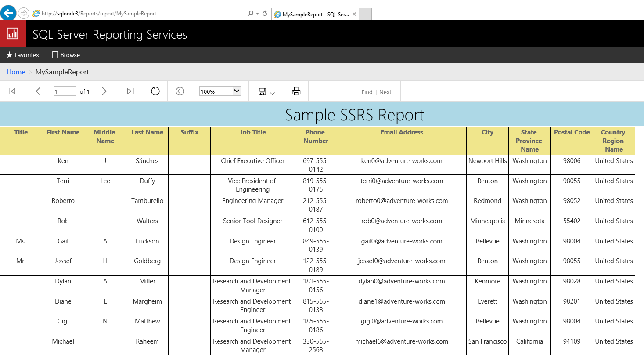
Task: Open Favorites in the navigation bar
Action: point(22,55)
